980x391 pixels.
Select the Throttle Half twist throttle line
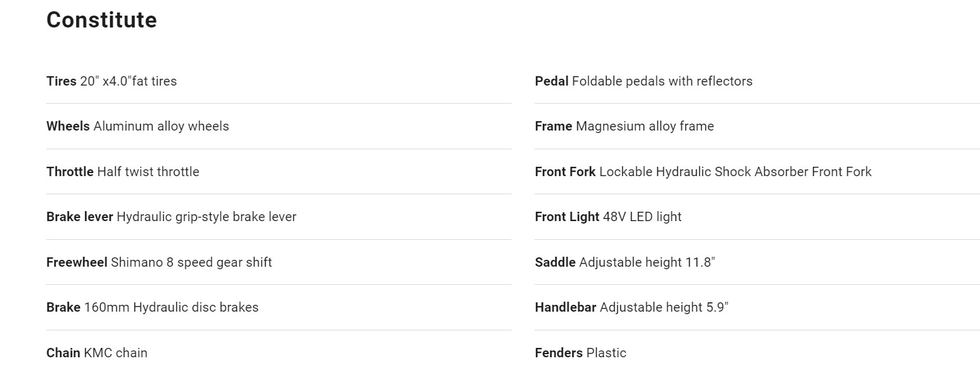(x=123, y=172)
